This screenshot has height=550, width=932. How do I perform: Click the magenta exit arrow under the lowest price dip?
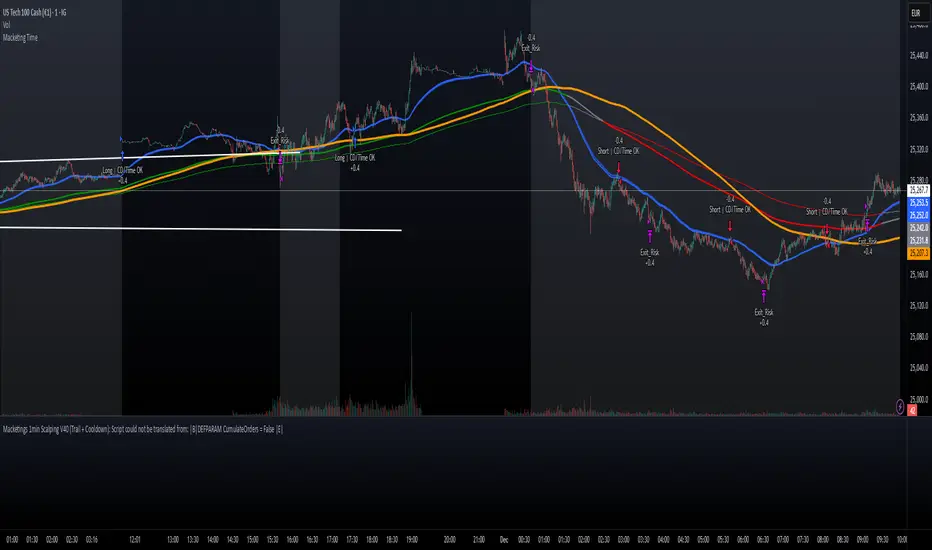click(764, 296)
